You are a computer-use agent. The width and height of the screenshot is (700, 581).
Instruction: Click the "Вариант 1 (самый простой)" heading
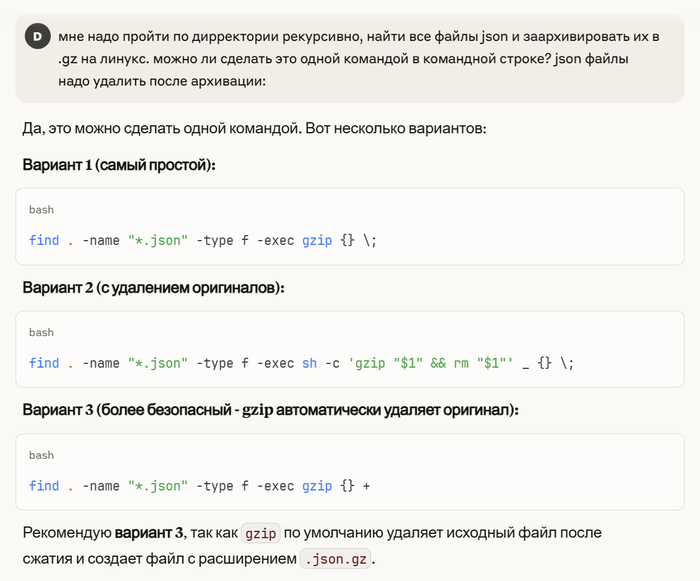coord(119,165)
